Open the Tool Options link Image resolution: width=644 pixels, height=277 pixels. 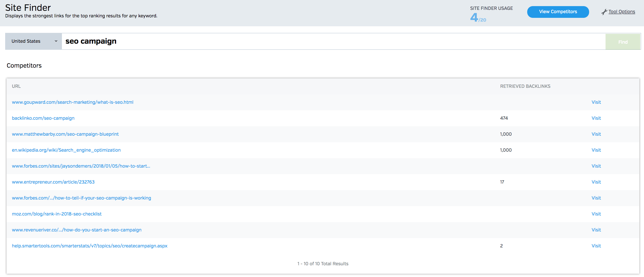[x=621, y=12]
